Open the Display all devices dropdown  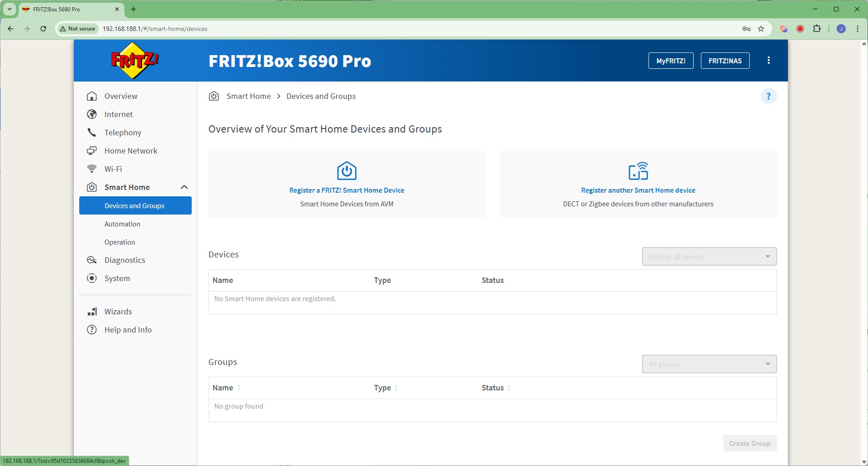pos(709,256)
